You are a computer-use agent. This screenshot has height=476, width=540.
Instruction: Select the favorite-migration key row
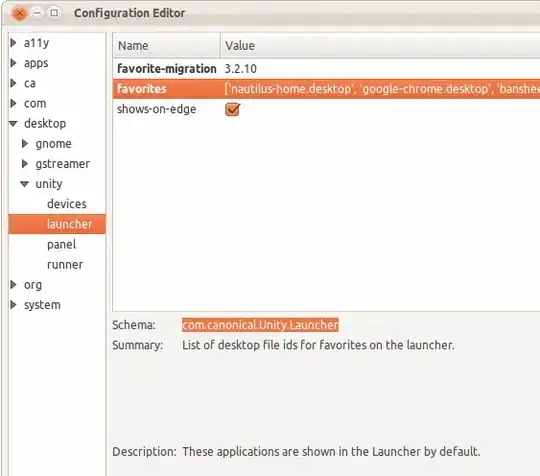[x=326, y=69]
